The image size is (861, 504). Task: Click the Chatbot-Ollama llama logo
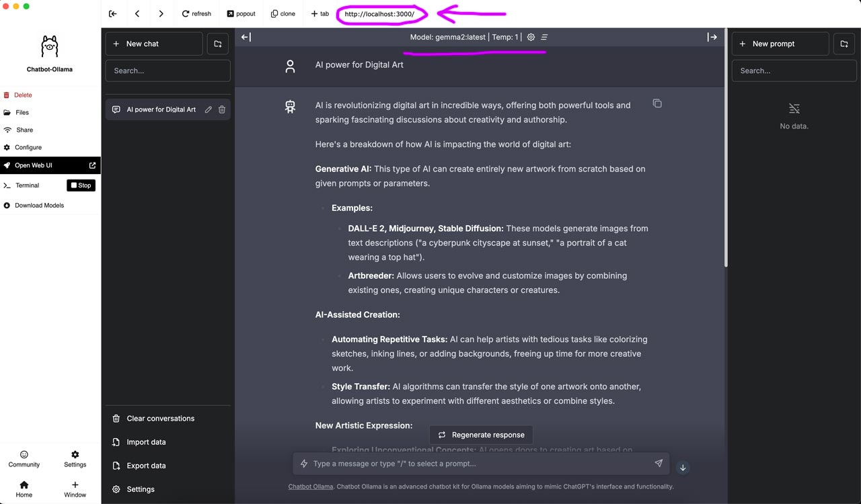50,46
